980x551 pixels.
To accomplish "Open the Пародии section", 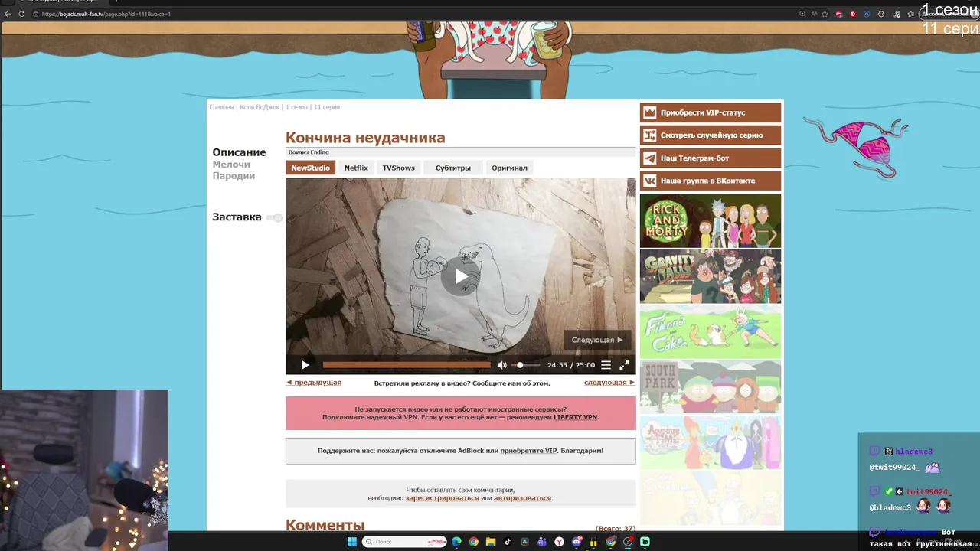I will coord(234,176).
